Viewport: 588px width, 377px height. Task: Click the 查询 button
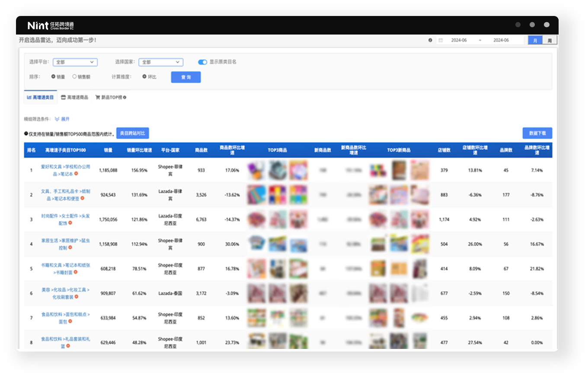coord(186,77)
